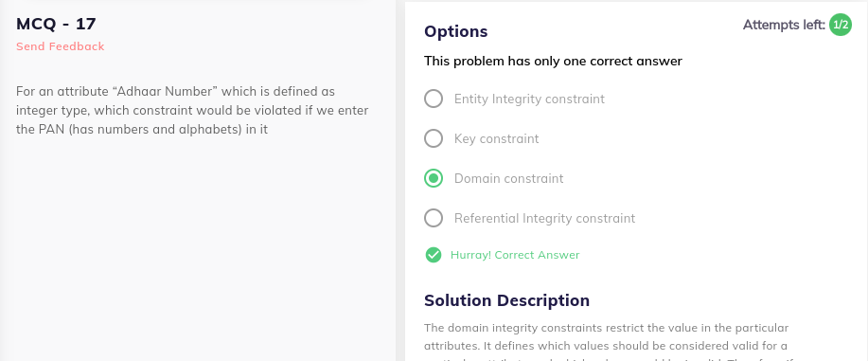Click the green 1/2 attempts badge
This screenshot has height=361, width=868.
tap(841, 25)
